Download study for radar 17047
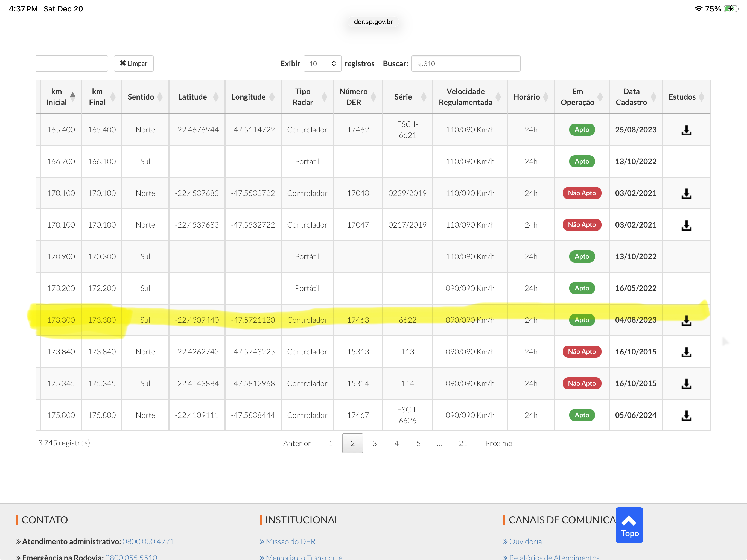747x560 pixels. tap(686, 225)
